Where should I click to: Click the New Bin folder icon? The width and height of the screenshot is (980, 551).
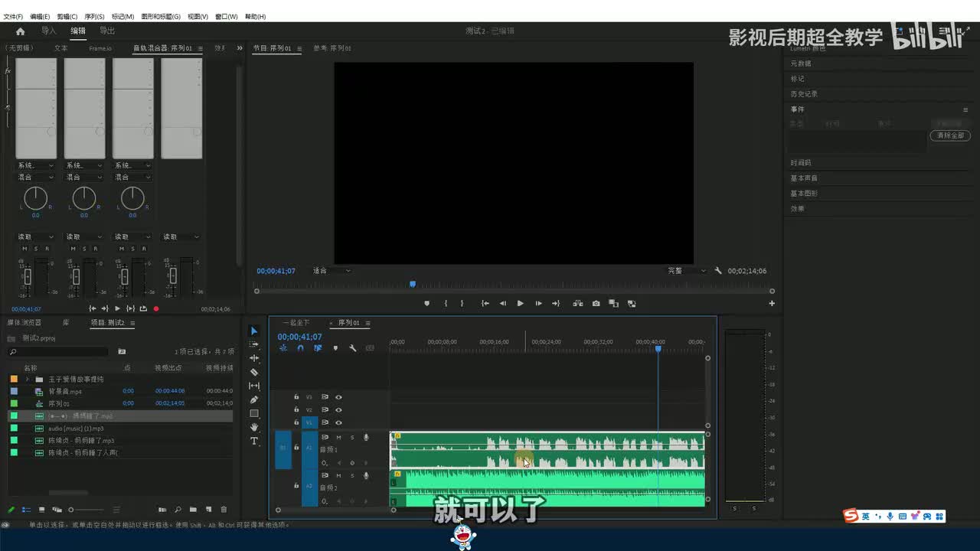click(193, 510)
